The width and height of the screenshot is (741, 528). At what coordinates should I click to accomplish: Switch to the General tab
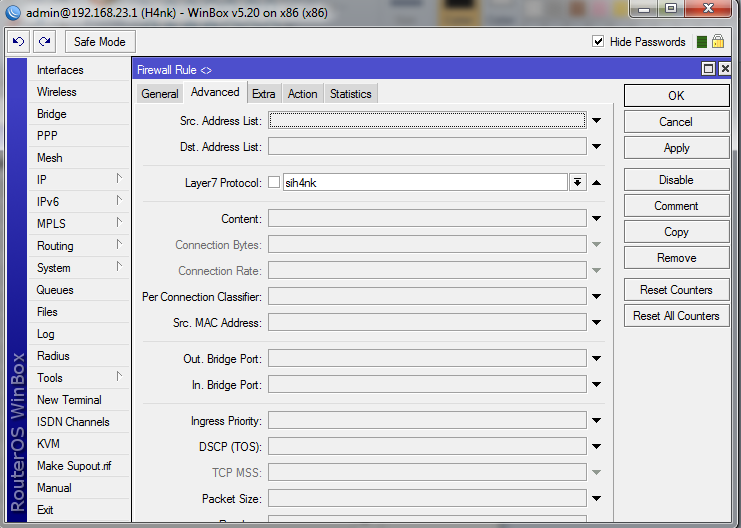click(160, 94)
